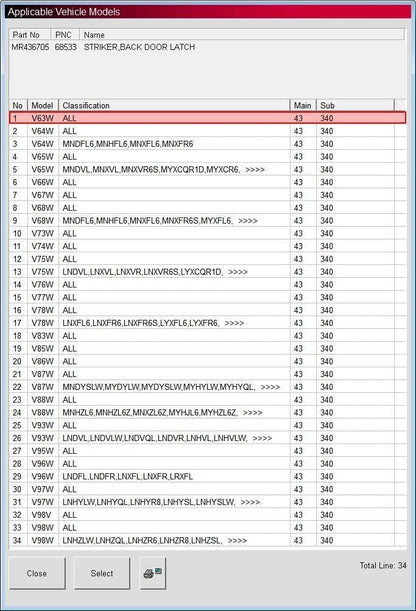416x611 pixels.
Task: Close the Applicable Vehicle Models dialog
Action: point(37,573)
